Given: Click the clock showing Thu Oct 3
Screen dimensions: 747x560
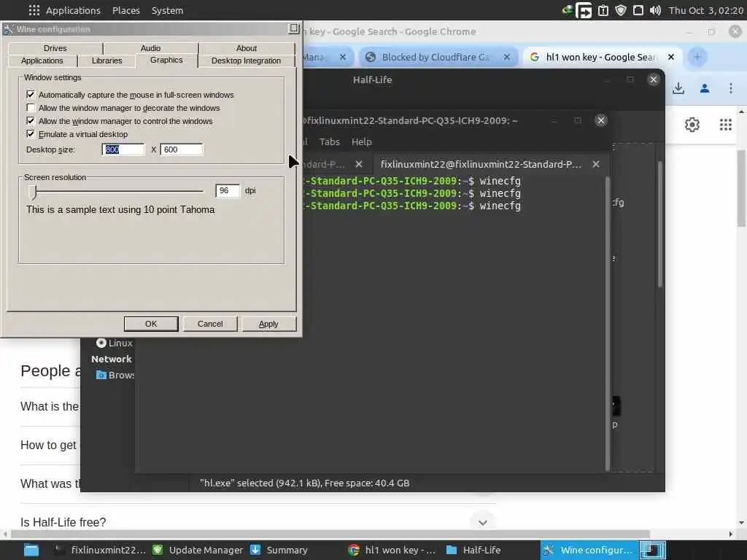Looking at the screenshot, I should (x=705, y=10).
